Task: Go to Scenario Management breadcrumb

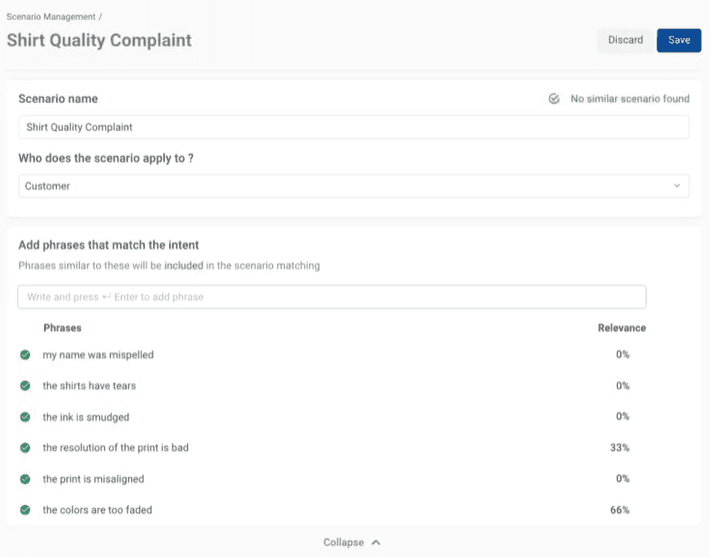Action: coord(51,17)
